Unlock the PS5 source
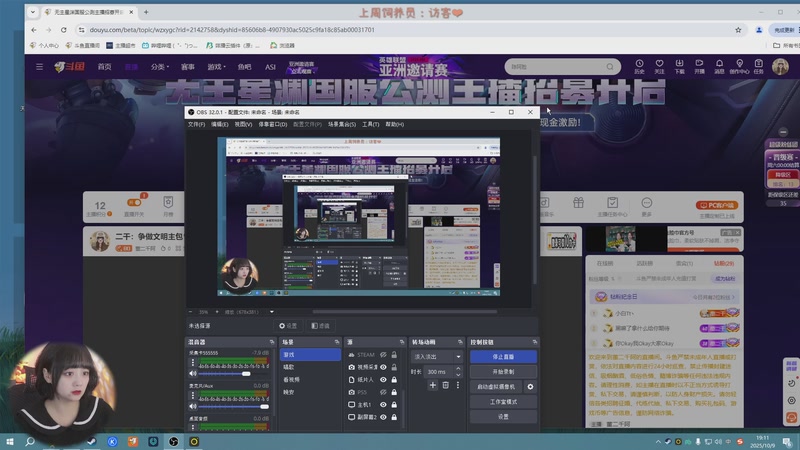Image resolution: width=800 pixels, height=450 pixels. tap(394, 392)
